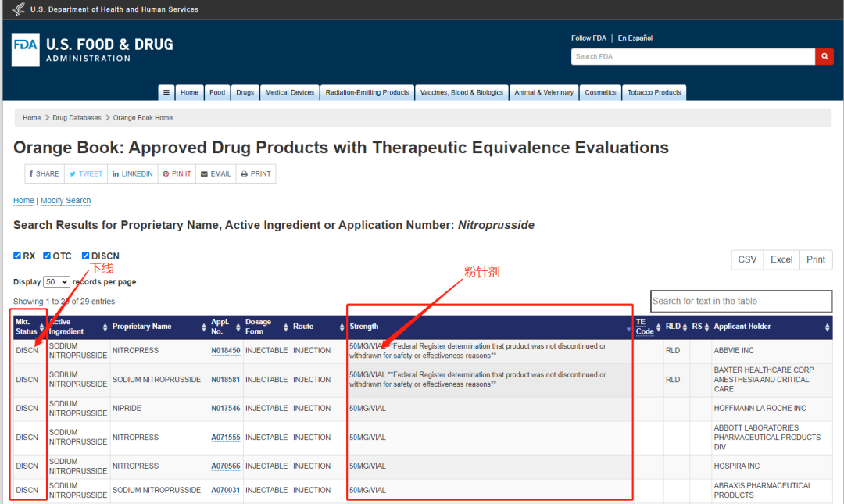Uncheck the DISCN checkbox
The height and width of the screenshot is (504, 844).
85,256
